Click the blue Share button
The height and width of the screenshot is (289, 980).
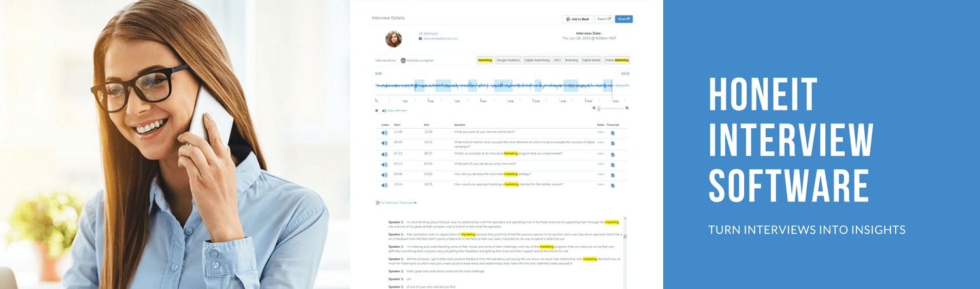(624, 19)
